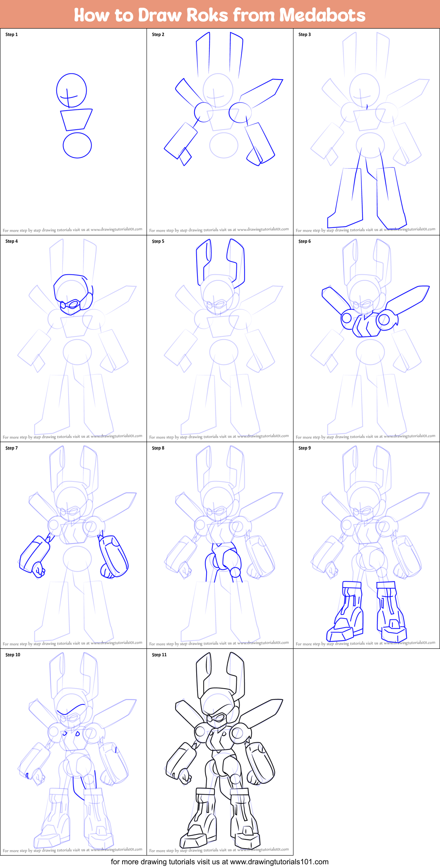Click the Step 5 drawing panel
The width and height of the screenshot is (440, 868).
[220, 338]
